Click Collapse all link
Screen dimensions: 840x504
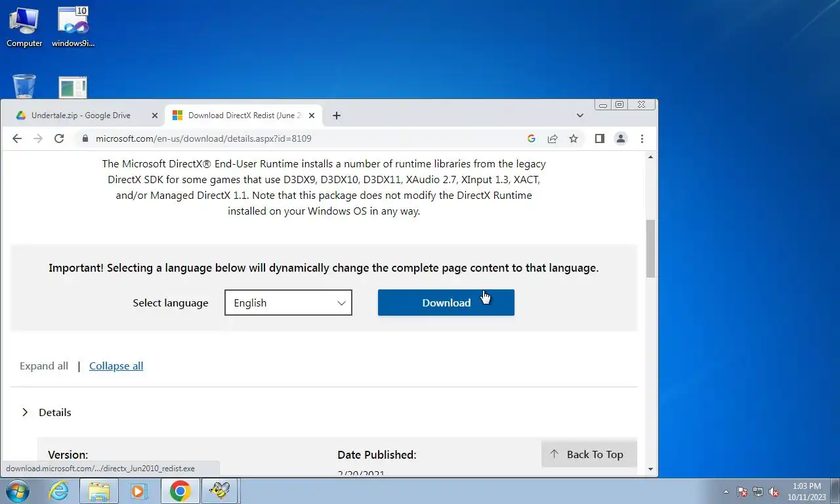click(116, 366)
